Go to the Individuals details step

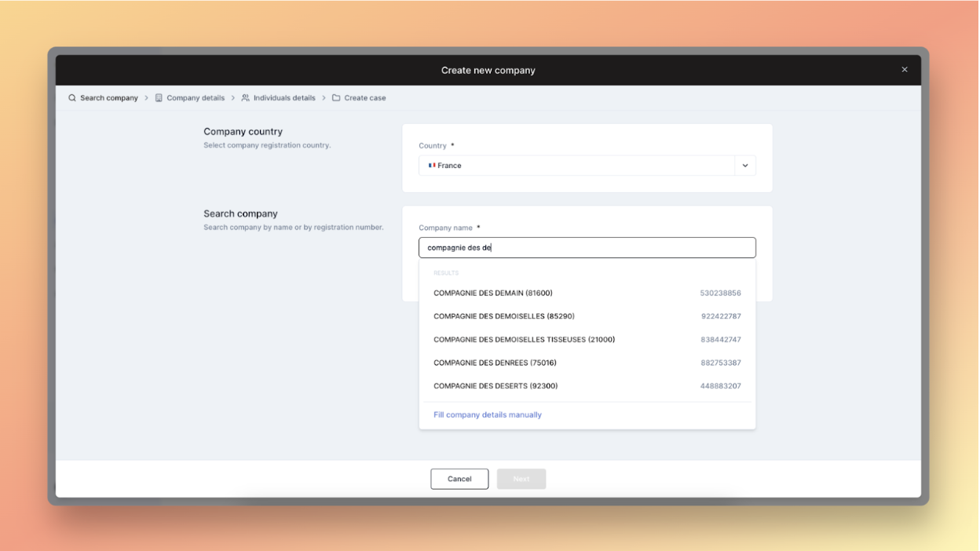click(x=278, y=98)
